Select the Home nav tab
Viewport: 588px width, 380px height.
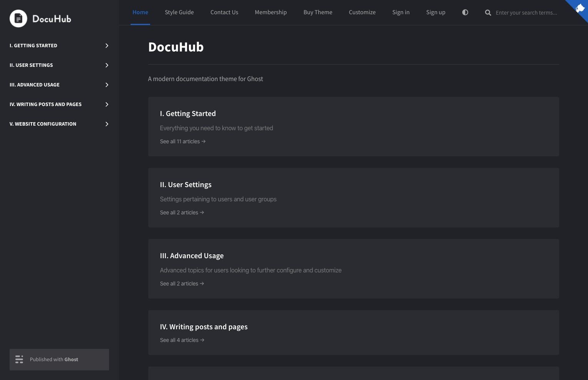point(140,12)
